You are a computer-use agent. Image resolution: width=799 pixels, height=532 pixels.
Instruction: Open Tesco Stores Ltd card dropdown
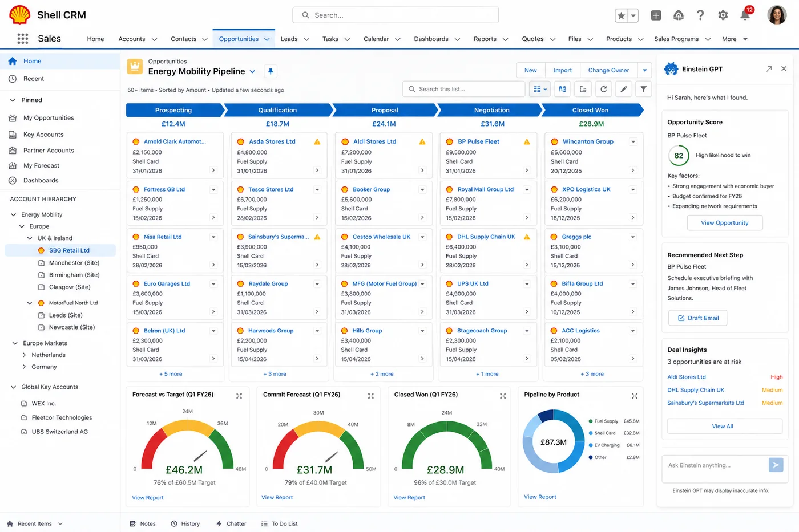pyautogui.click(x=317, y=190)
